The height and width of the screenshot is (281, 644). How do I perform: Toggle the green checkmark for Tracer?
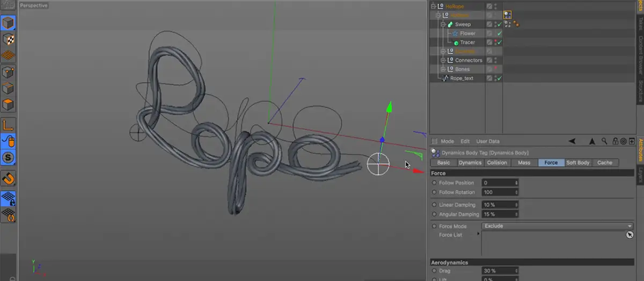tap(499, 42)
